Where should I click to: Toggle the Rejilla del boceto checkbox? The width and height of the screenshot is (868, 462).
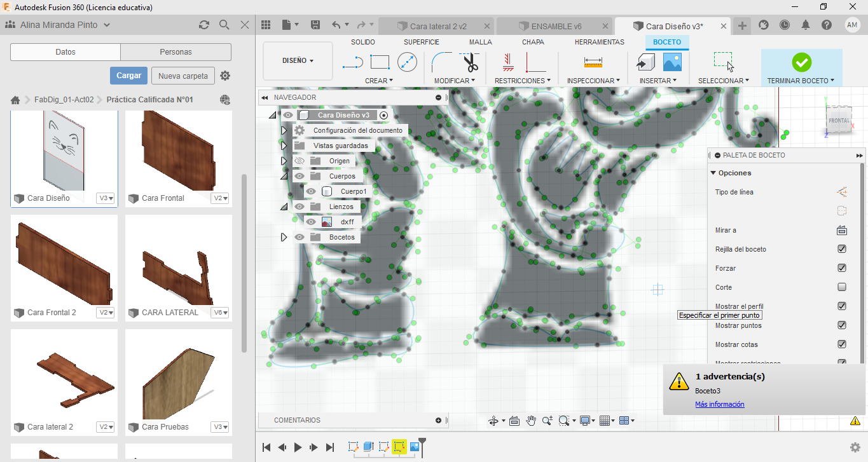pos(842,249)
